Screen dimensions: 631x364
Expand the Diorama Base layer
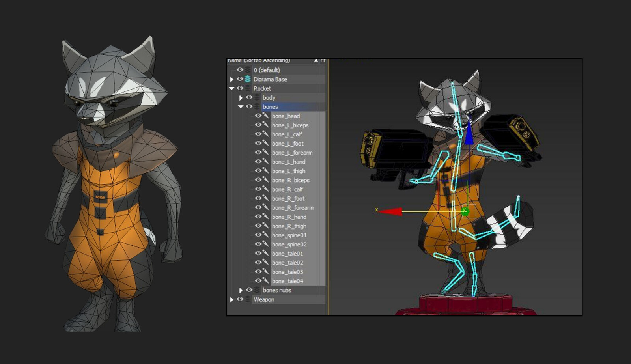(232, 80)
